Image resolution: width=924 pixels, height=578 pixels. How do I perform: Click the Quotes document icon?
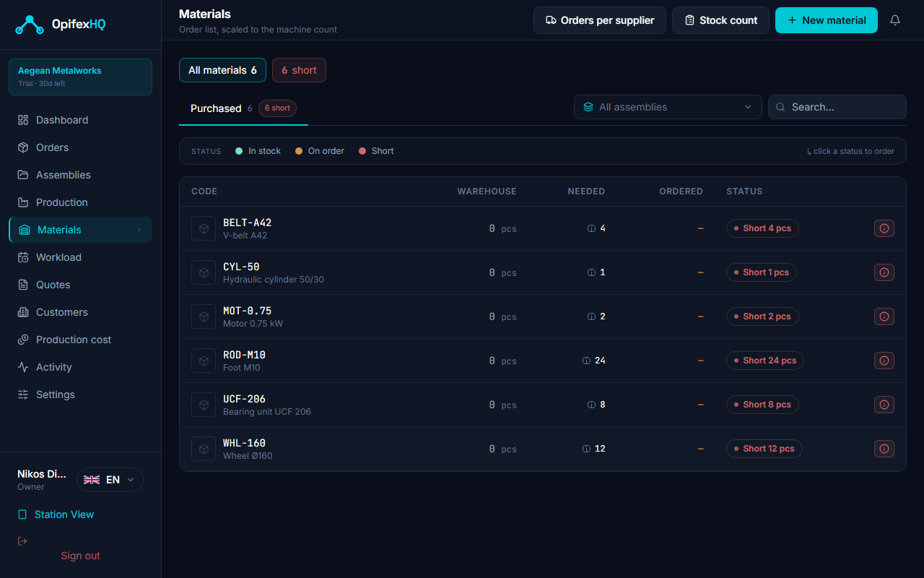pyautogui.click(x=23, y=285)
